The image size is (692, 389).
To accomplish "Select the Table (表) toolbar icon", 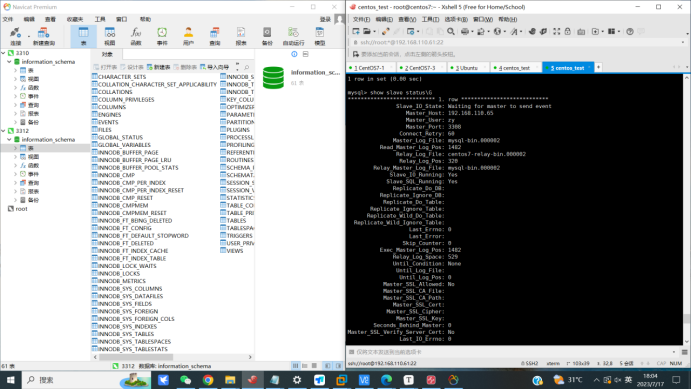I will [83, 36].
